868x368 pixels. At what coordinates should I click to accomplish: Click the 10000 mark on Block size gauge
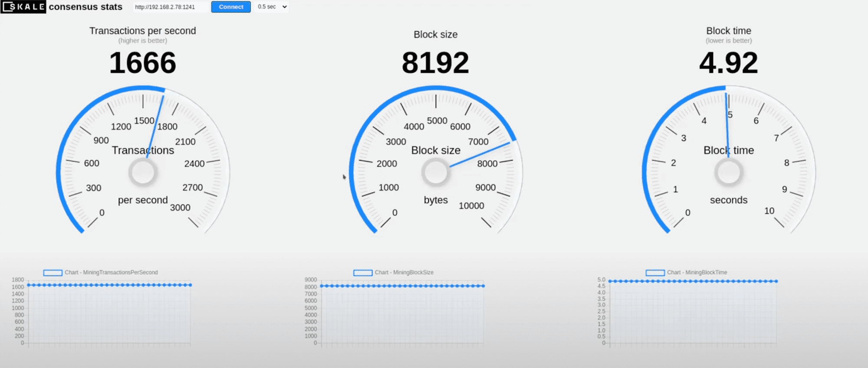tap(471, 206)
